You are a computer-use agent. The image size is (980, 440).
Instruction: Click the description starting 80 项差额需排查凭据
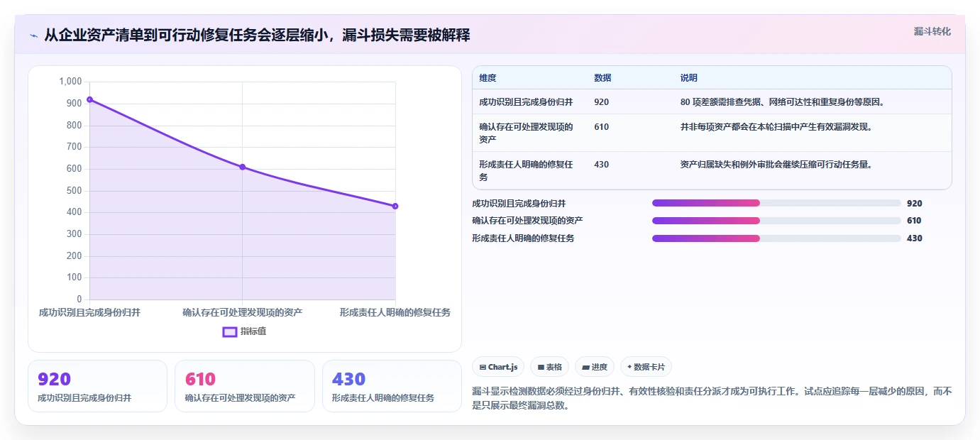782,102
